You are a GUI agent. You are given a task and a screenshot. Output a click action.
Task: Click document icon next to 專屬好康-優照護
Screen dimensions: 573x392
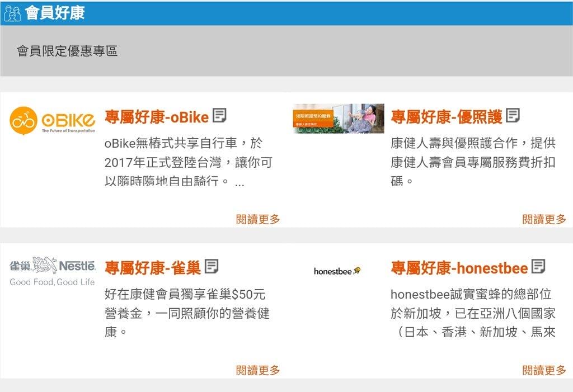[x=513, y=115]
